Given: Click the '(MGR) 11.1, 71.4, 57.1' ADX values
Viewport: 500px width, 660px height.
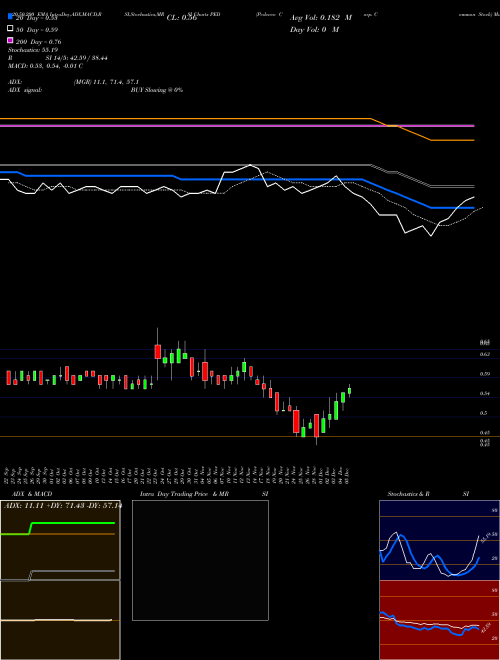Looking at the screenshot, I should (x=106, y=82).
